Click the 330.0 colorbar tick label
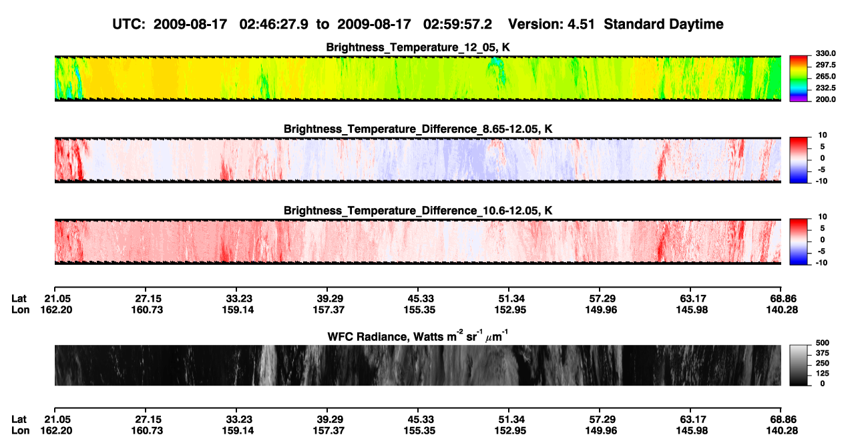The image size is (868, 445). 826,53
